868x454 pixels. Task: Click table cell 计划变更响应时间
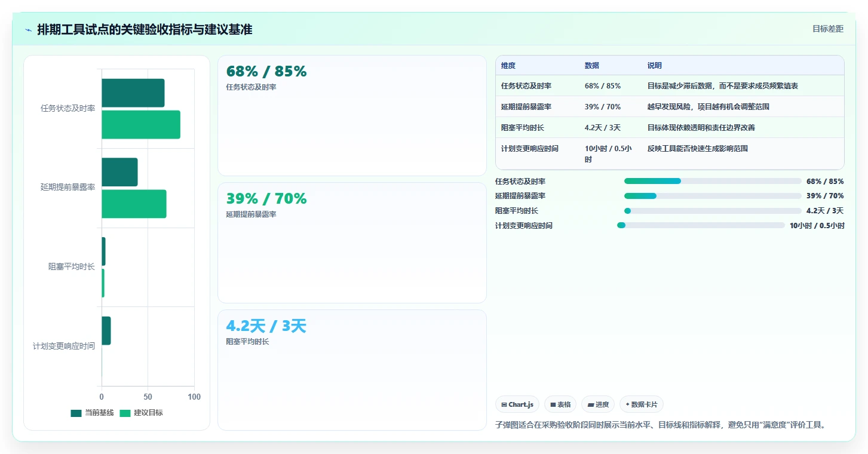pyautogui.click(x=530, y=148)
